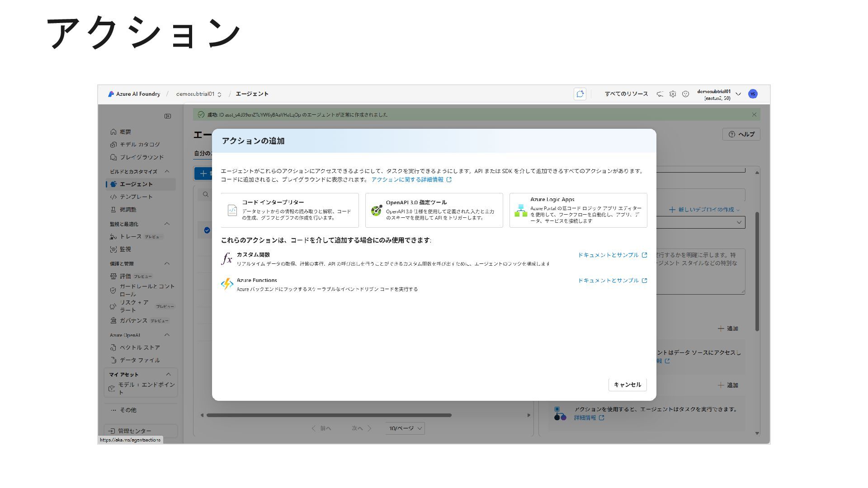Open the announcements megaphone icon

point(660,94)
